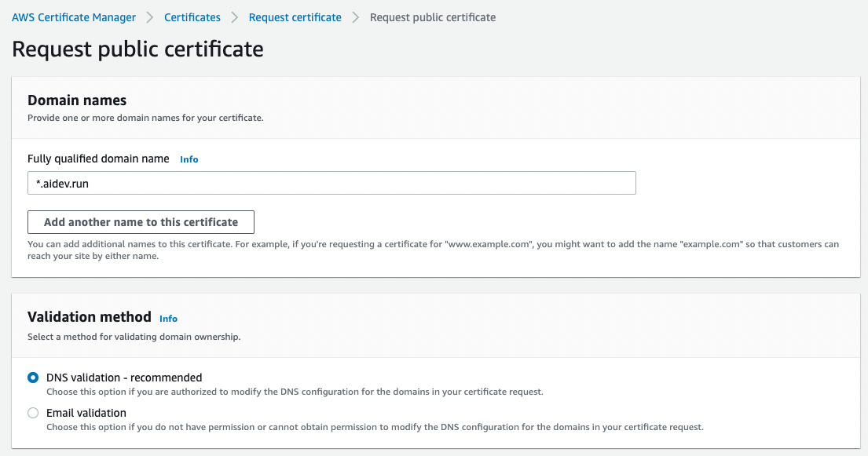The height and width of the screenshot is (456, 868).
Task: Click the Fully qualified domain name label
Action: point(97,159)
